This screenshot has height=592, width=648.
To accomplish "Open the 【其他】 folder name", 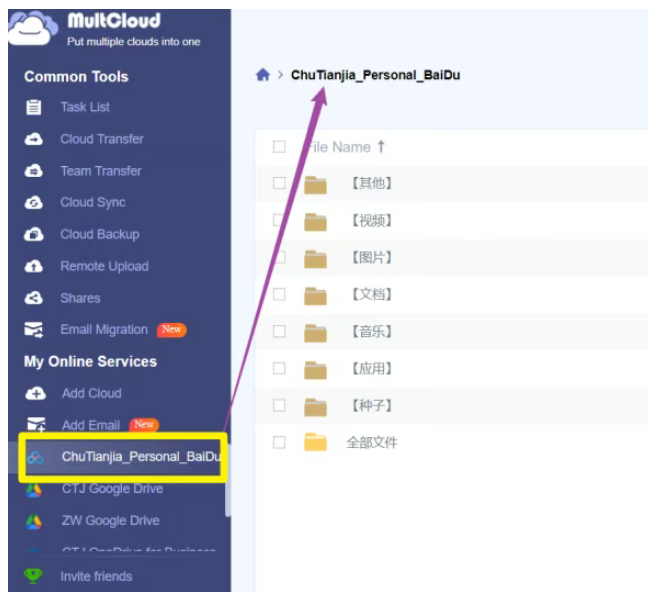I will [372, 183].
